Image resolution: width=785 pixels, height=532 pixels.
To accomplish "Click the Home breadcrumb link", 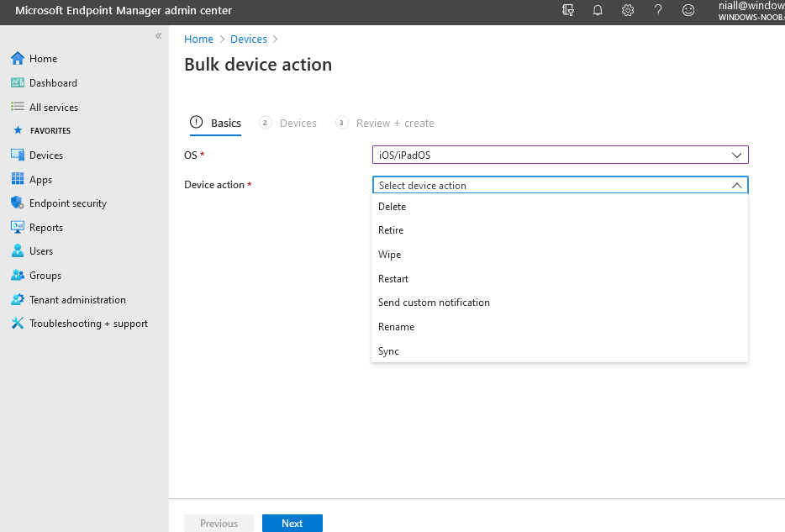I will coord(198,40).
